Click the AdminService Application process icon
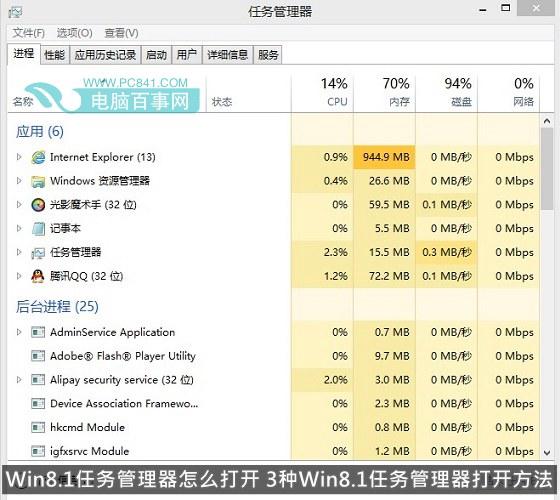560x500 pixels. [x=38, y=332]
